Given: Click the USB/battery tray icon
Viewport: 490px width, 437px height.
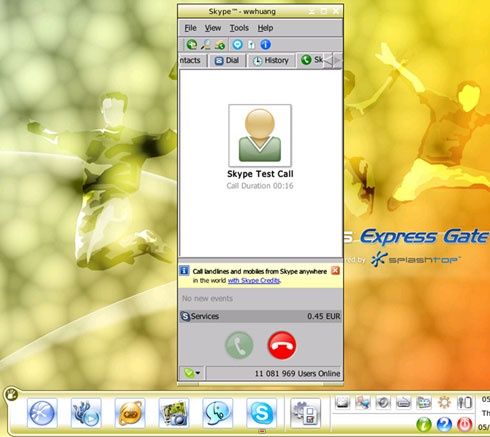Looking at the screenshot, I should 465,402.
